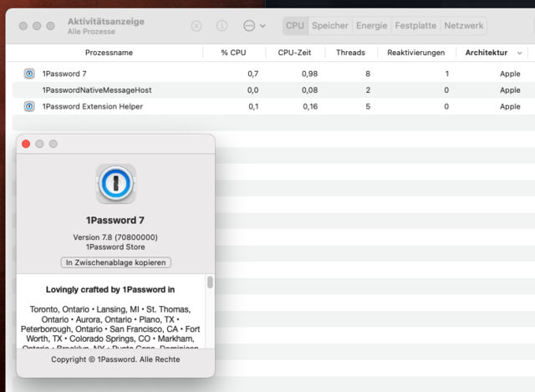Click the 0,98 CPU-Zeit value

(309, 74)
